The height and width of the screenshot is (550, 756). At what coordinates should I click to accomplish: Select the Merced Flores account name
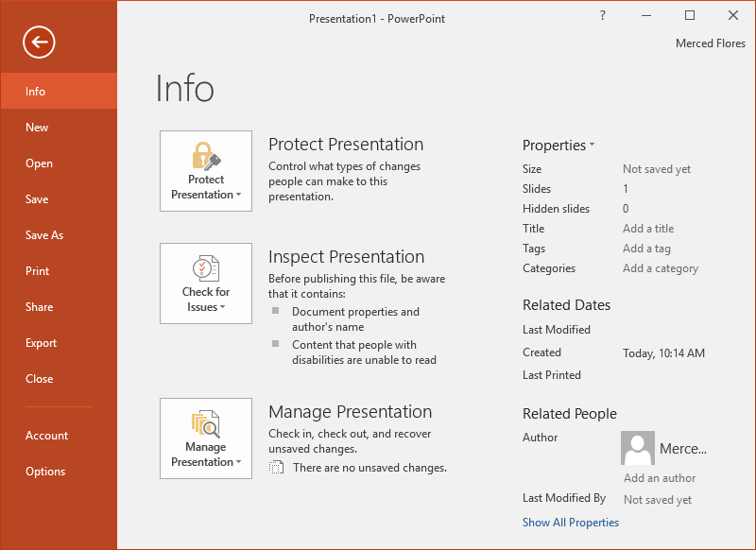pos(710,43)
